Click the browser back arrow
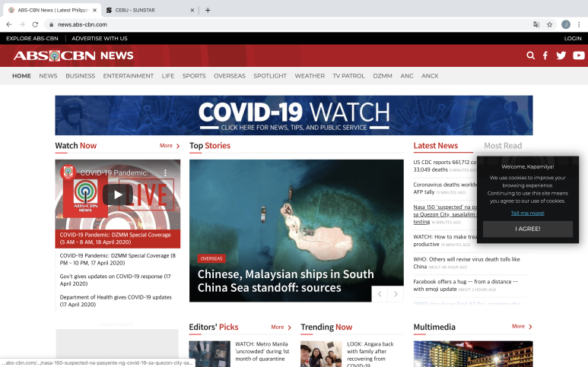Screen dimensions: 588x367 9,24
